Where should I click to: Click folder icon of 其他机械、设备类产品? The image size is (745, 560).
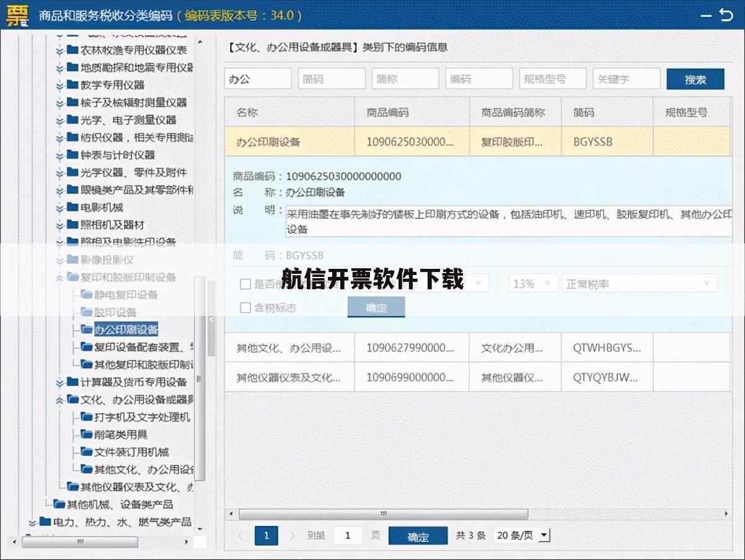[x=59, y=504]
